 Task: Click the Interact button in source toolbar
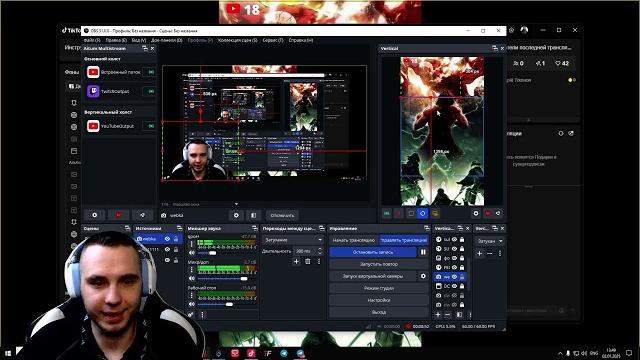pyautogui.click(x=282, y=215)
